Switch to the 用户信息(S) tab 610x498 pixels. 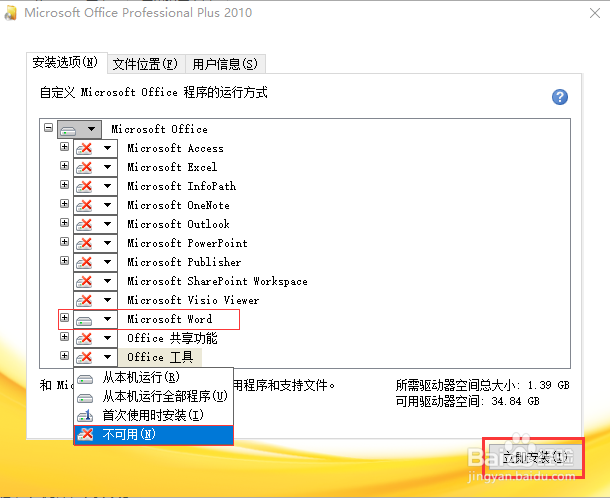point(225,64)
